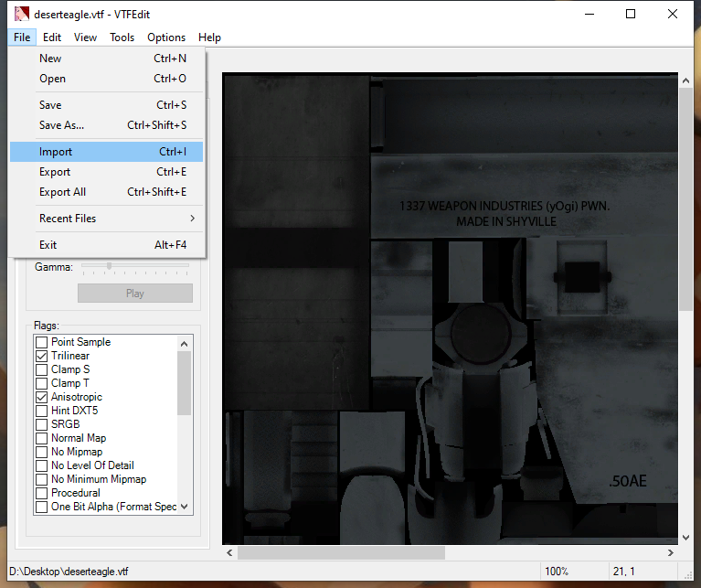Click Export in the File menu
701x588 pixels.
coord(106,172)
